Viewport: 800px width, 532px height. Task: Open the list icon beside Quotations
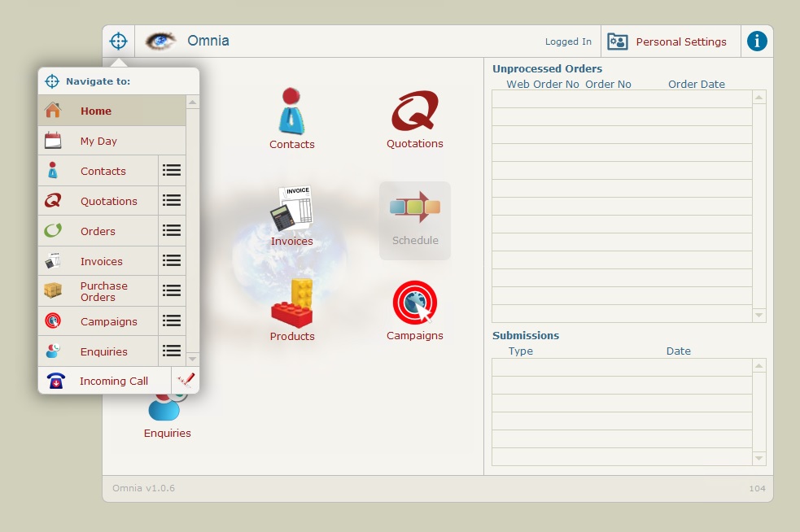tap(172, 200)
